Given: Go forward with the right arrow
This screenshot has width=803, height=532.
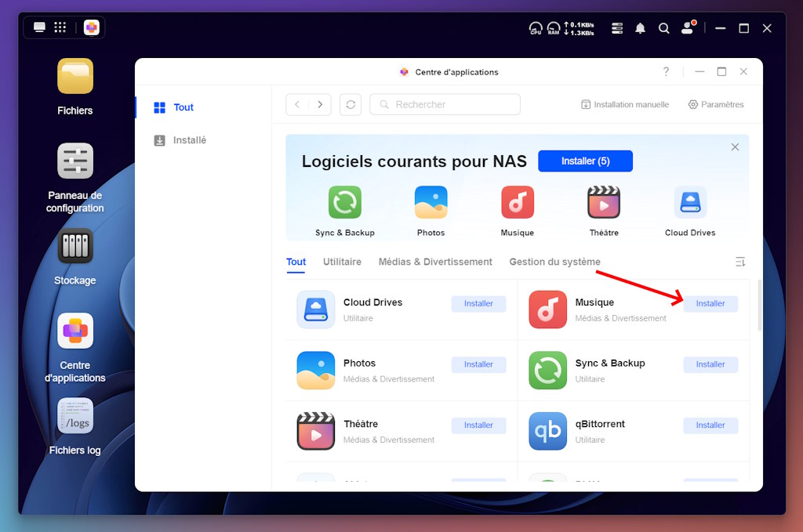Looking at the screenshot, I should coord(320,104).
